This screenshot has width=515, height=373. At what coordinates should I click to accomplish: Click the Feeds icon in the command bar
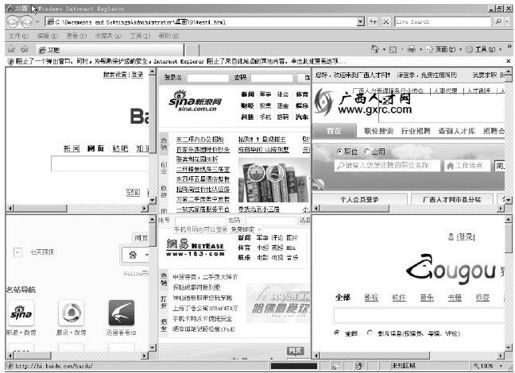point(393,49)
